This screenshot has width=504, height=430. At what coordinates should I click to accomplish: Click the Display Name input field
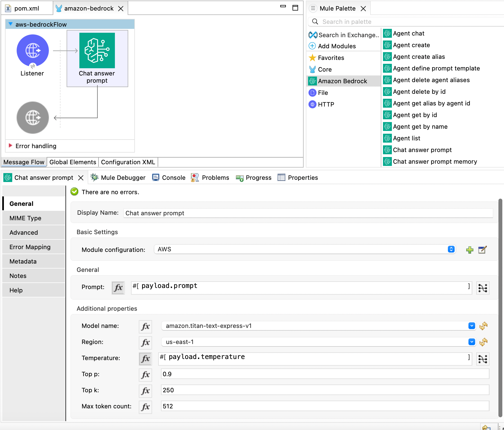(308, 213)
